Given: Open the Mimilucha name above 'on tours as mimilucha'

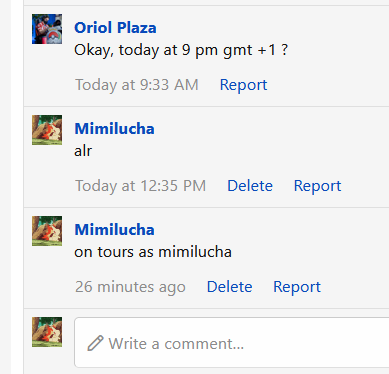Looking at the screenshot, I should (x=114, y=230).
